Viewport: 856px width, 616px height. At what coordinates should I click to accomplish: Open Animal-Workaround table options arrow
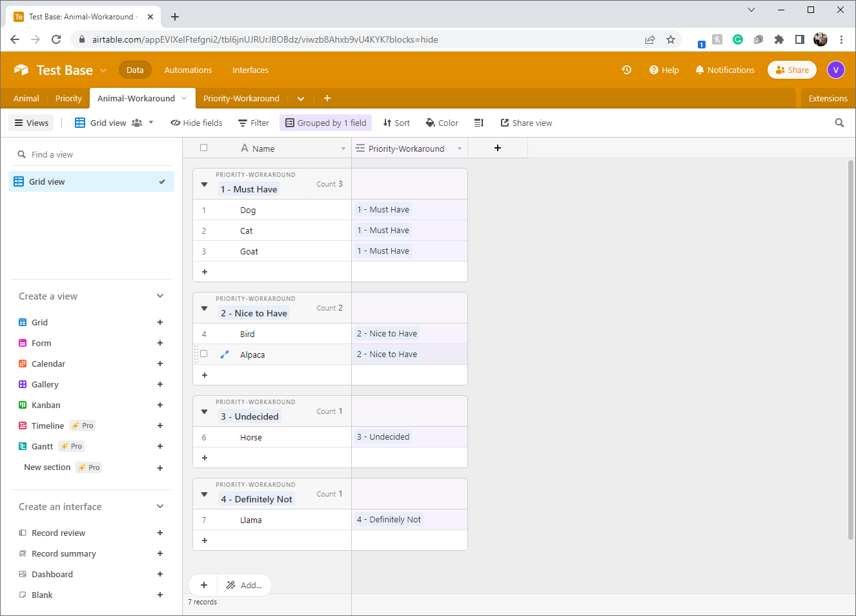click(x=184, y=98)
